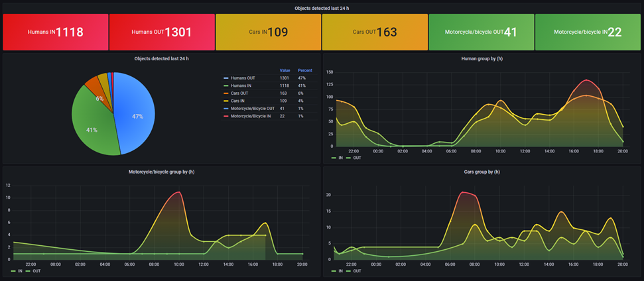This screenshot has width=644, height=281.
Task: Click the 12 y-axis label in Motorcycle/bicycle chart
Action: tap(7, 186)
